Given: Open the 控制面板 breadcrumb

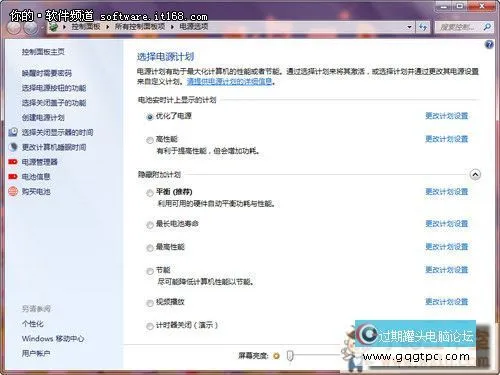Looking at the screenshot, I should pos(86,26).
